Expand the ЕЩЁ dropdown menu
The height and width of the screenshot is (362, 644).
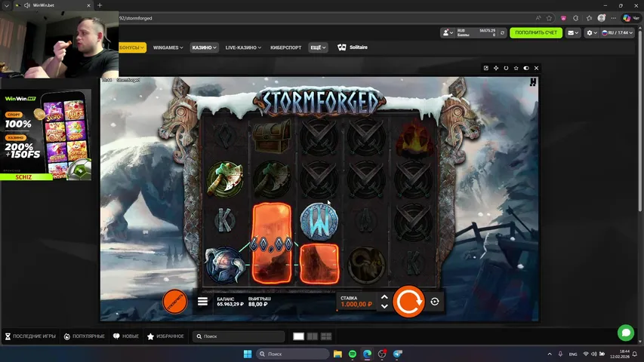[318, 48]
